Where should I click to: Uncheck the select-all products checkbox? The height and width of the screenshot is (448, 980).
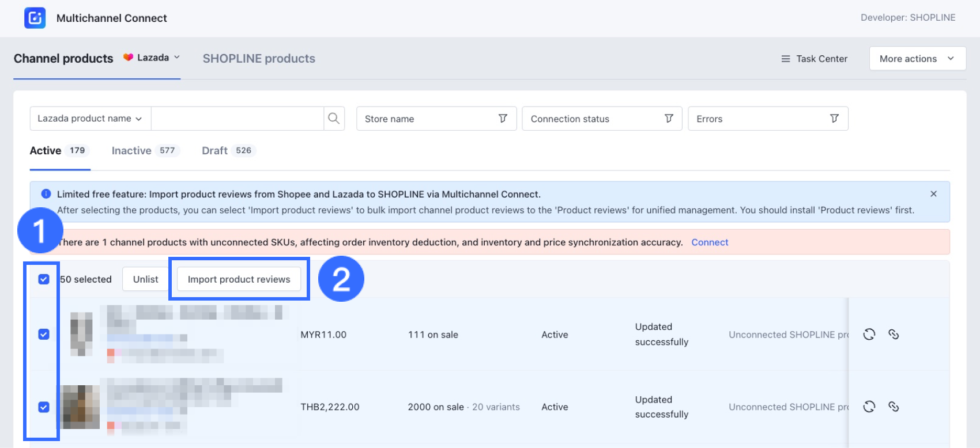pyautogui.click(x=44, y=279)
